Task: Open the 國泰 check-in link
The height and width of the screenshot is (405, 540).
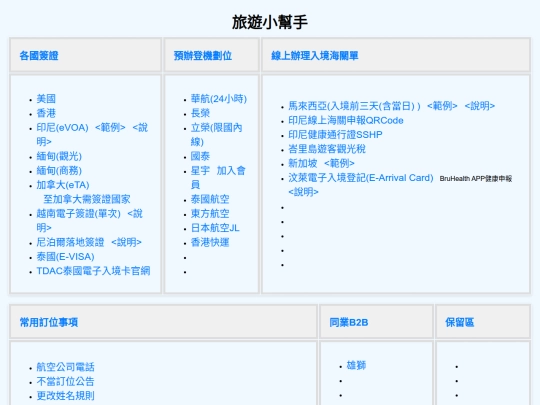Action: tap(200, 156)
